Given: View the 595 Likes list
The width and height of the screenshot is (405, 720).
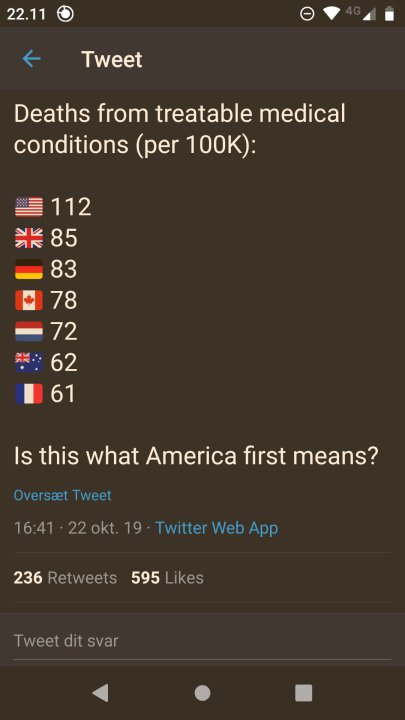Looking at the screenshot, I should point(167,578).
